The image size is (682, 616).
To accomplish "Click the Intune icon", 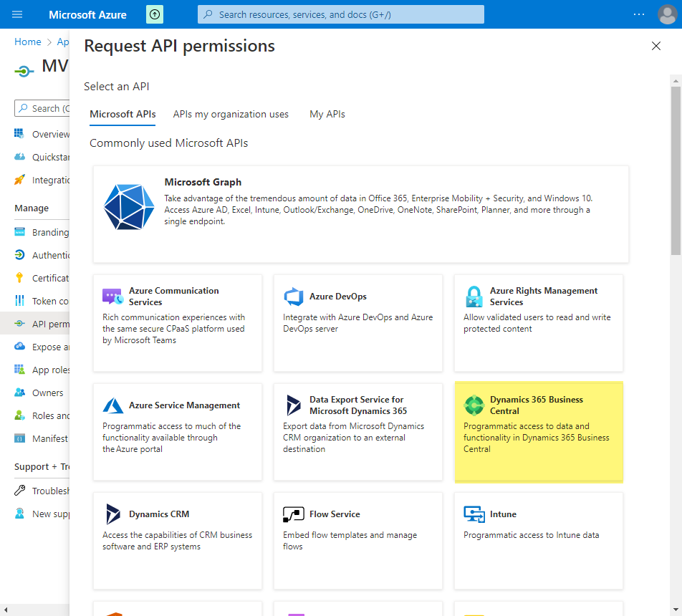I will click(474, 514).
